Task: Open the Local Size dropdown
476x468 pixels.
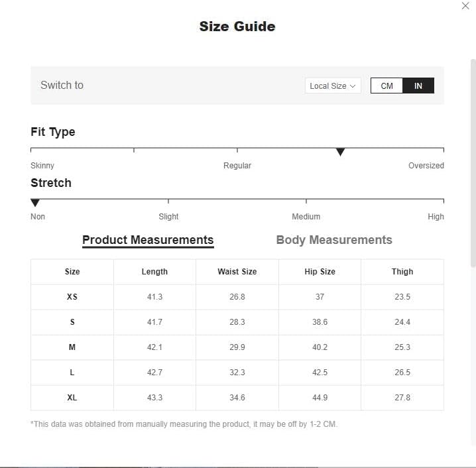Action: click(333, 86)
